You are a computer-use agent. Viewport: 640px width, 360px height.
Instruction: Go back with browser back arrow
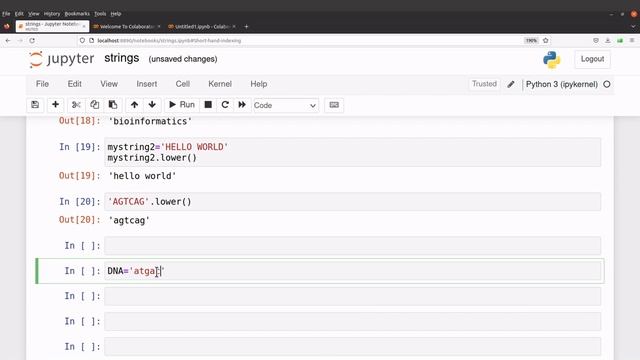8,40
